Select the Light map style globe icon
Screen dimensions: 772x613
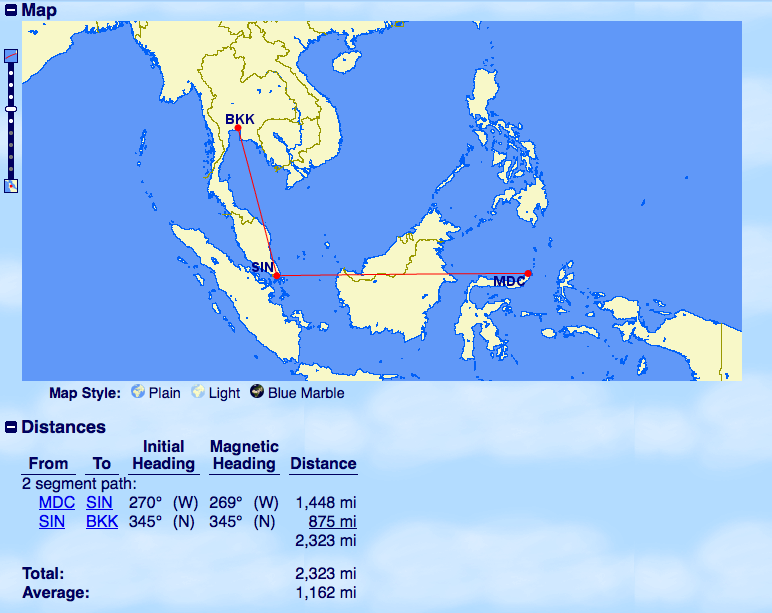pos(198,391)
